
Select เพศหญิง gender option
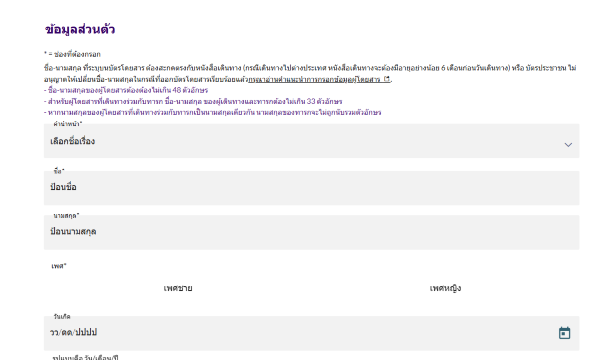pos(445,288)
